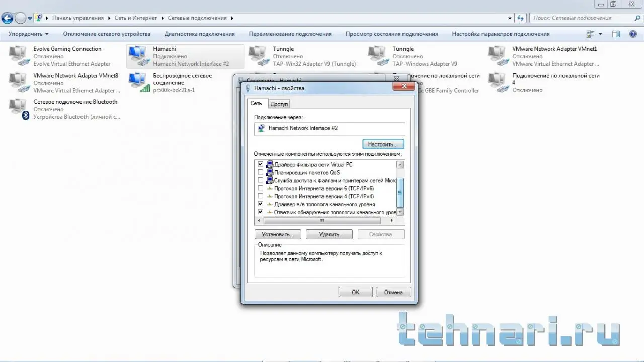This screenshot has width=644, height=362.
Task: Click Переименование подключения in toolbar
Action: point(290,34)
